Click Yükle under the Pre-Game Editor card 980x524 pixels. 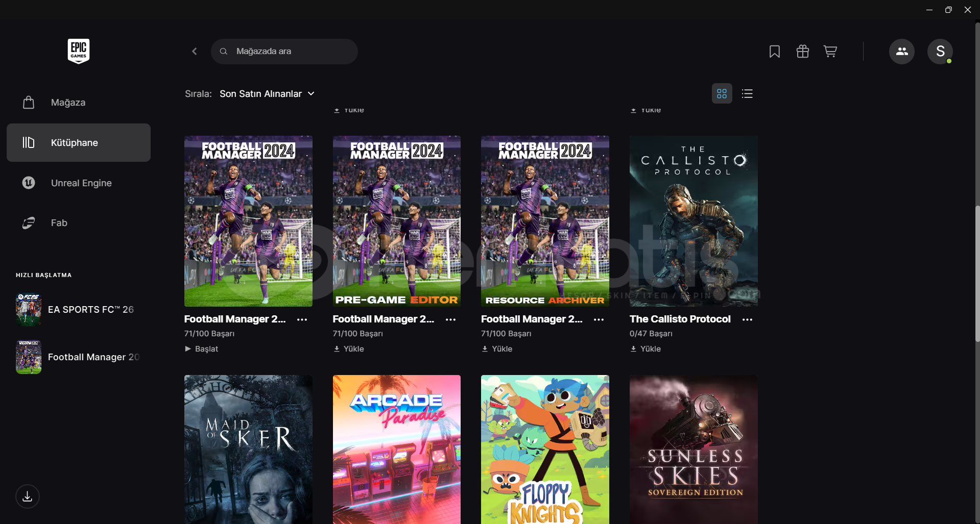click(x=349, y=349)
